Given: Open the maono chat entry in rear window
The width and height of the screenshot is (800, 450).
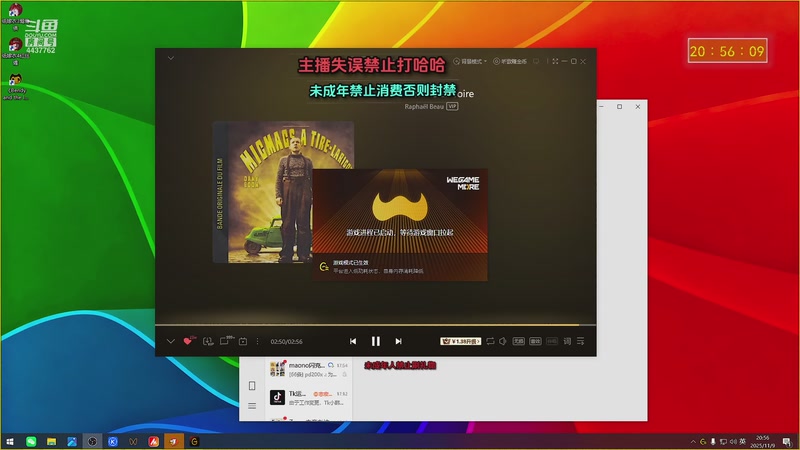Looking at the screenshot, I should tap(309, 369).
